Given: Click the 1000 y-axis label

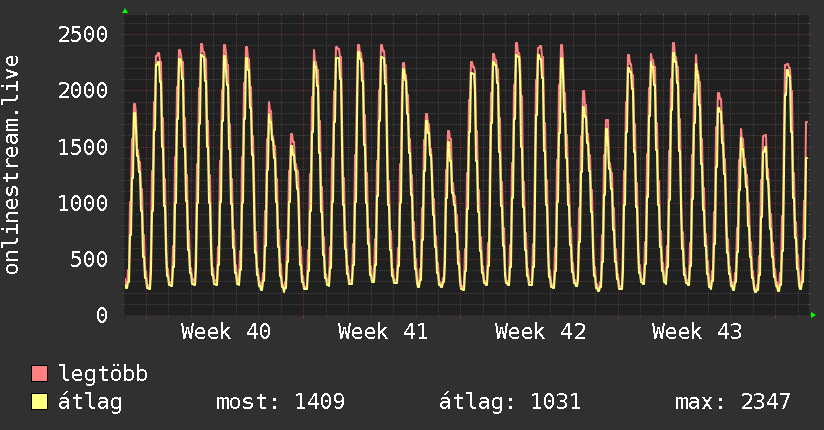Looking at the screenshot, I should (x=83, y=203).
